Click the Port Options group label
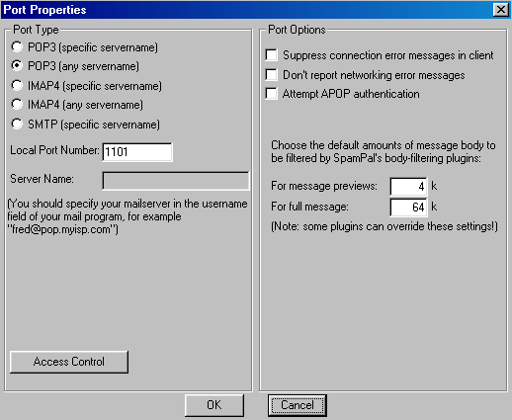The image size is (512, 420). point(297,30)
